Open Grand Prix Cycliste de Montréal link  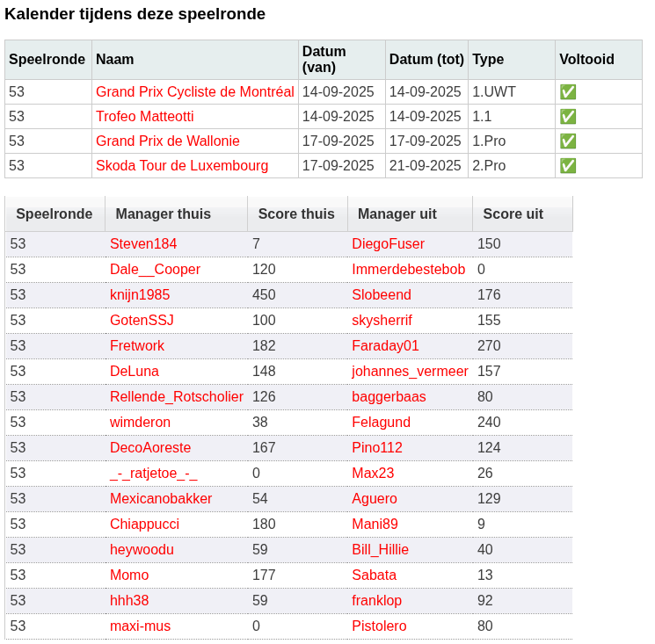click(194, 91)
